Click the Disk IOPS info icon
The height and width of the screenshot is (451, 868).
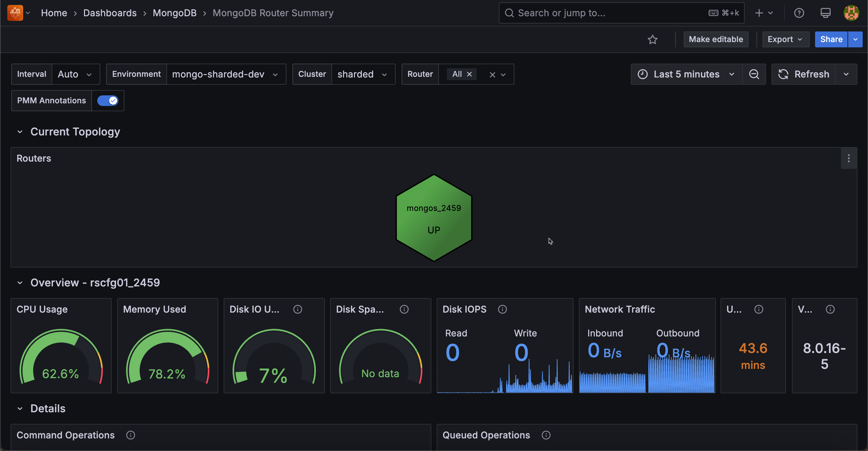pos(502,309)
